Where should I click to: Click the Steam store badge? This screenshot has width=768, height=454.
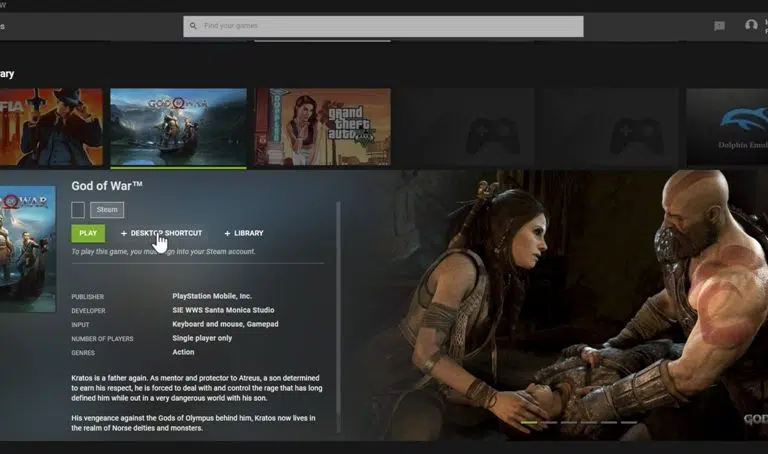point(107,210)
